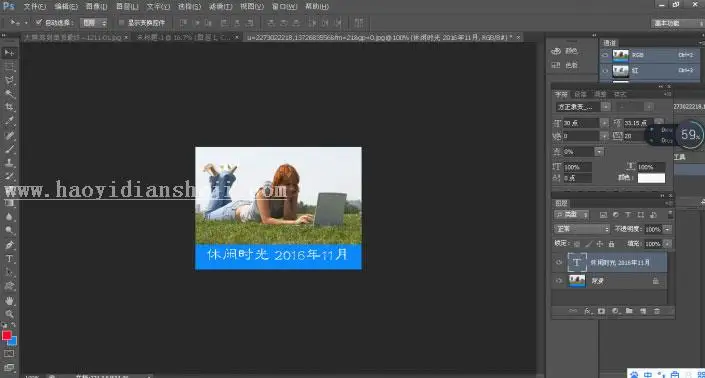
Task: Add a layer mask from Layers panel
Action: tap(601, 311)
